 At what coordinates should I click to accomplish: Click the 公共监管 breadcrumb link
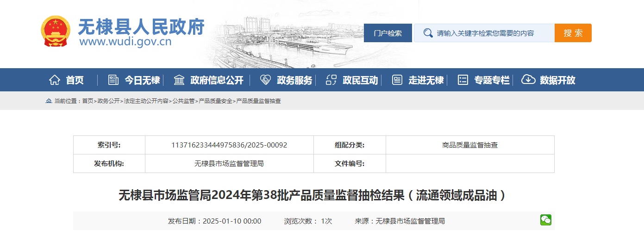pos(184,101)
